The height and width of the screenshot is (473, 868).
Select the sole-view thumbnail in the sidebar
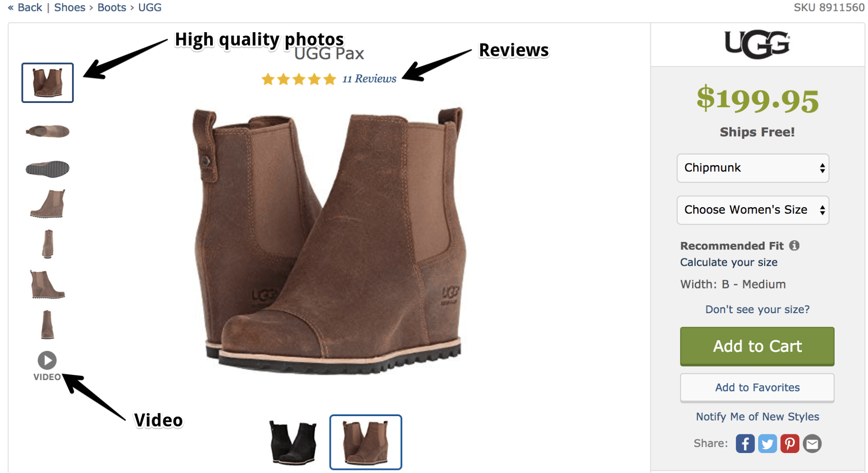(x=47, y=168)
